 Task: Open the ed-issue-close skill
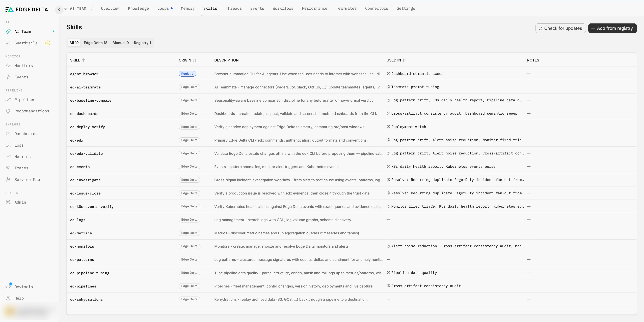point(85,193)
